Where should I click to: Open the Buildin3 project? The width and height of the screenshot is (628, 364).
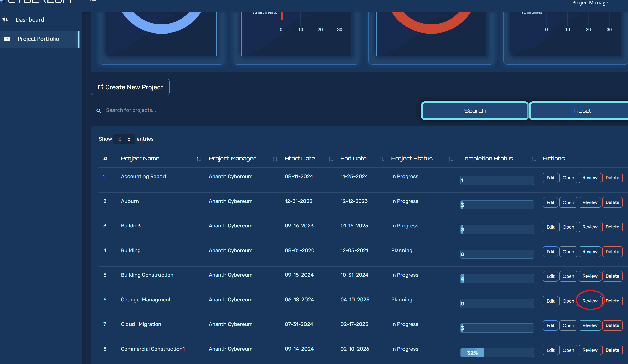(568, 227)
